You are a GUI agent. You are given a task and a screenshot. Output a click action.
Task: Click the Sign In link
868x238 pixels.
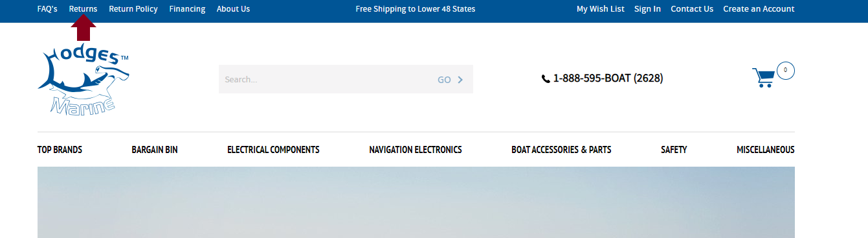pos(647,9)
